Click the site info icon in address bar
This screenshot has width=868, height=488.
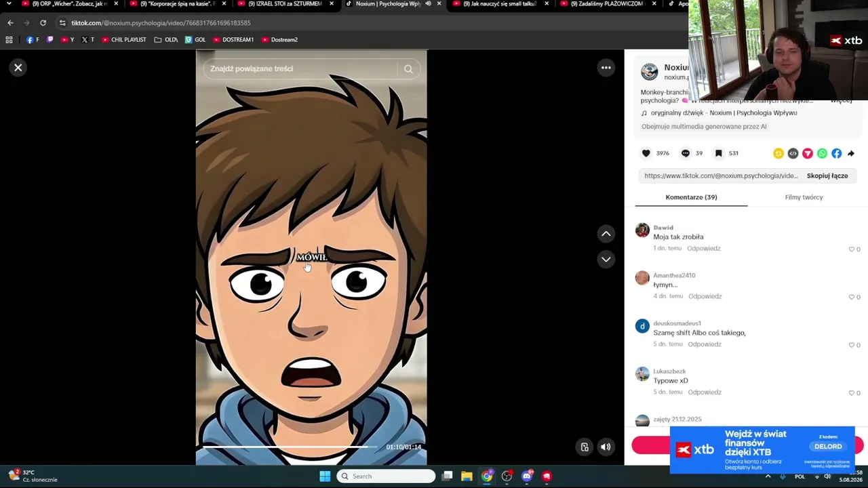click(62, 23)
